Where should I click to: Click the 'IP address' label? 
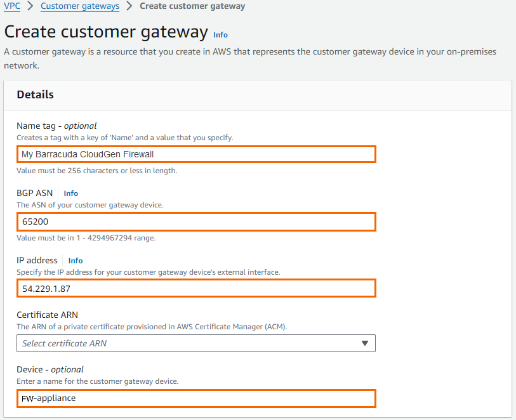pos(37,261)
